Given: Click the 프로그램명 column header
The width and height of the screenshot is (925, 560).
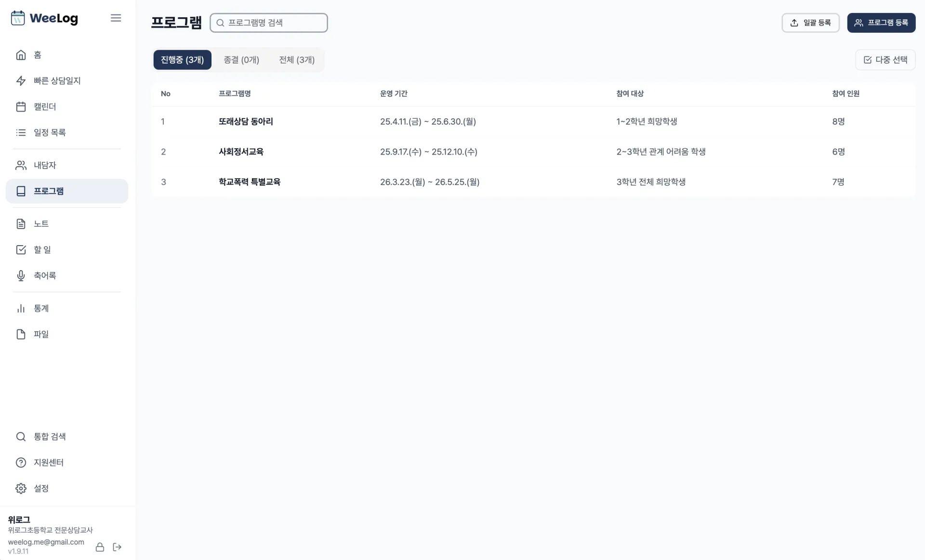Looking at the screenshot, I should pos(235,93).
